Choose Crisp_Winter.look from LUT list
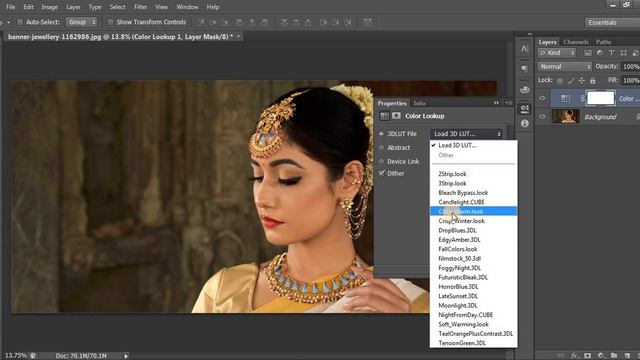This screenshot has height=360, width=640. pyautogui.click(x=473, y=221)
